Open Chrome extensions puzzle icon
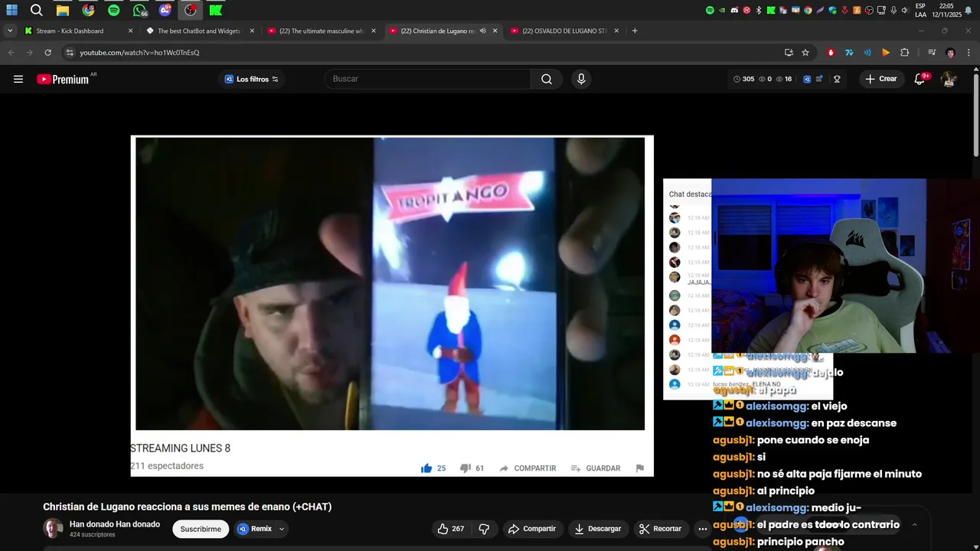 pyautogui.click(x=905, y=53)
